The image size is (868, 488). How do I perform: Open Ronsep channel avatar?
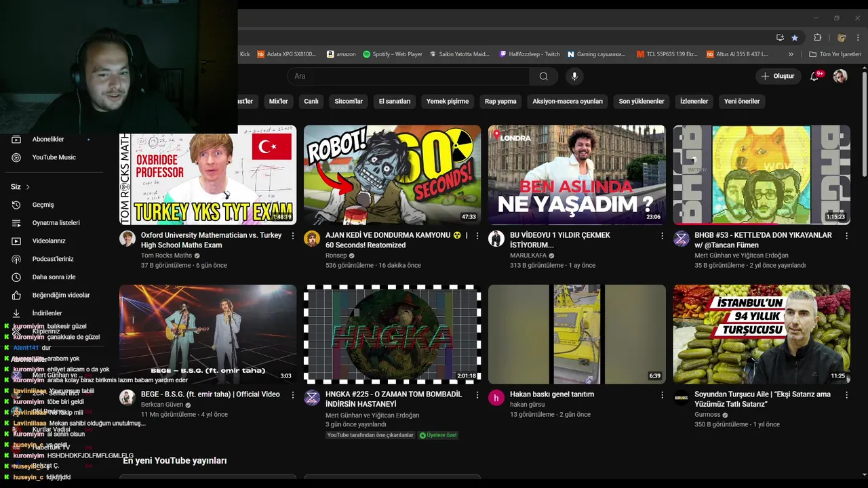pos(312,239)
